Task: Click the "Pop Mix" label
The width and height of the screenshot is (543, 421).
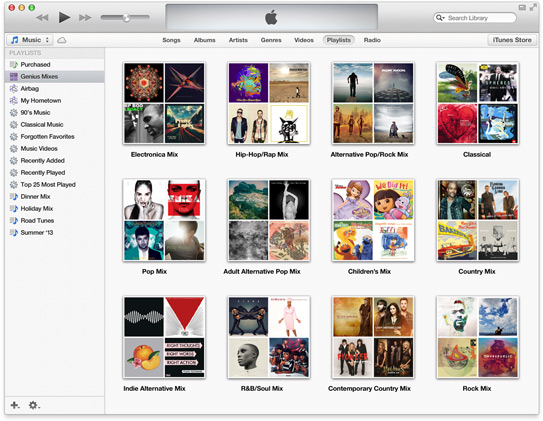Action: point(154,271)
